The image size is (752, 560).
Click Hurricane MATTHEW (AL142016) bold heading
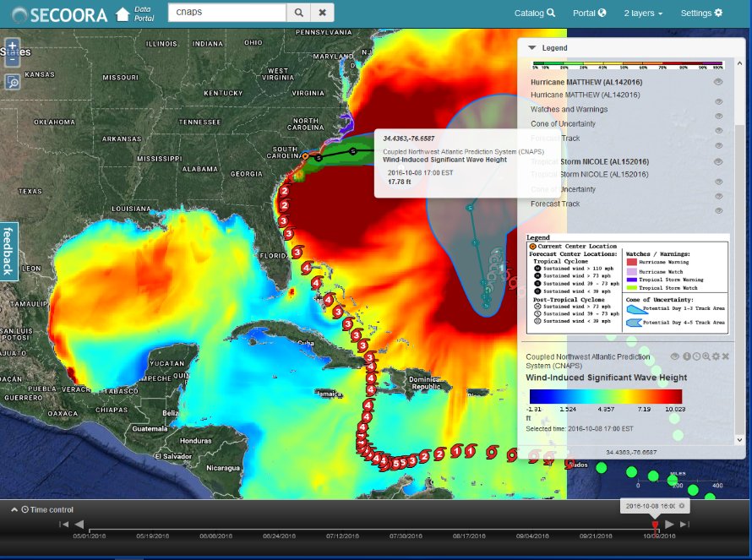click(x=586, y=82)
